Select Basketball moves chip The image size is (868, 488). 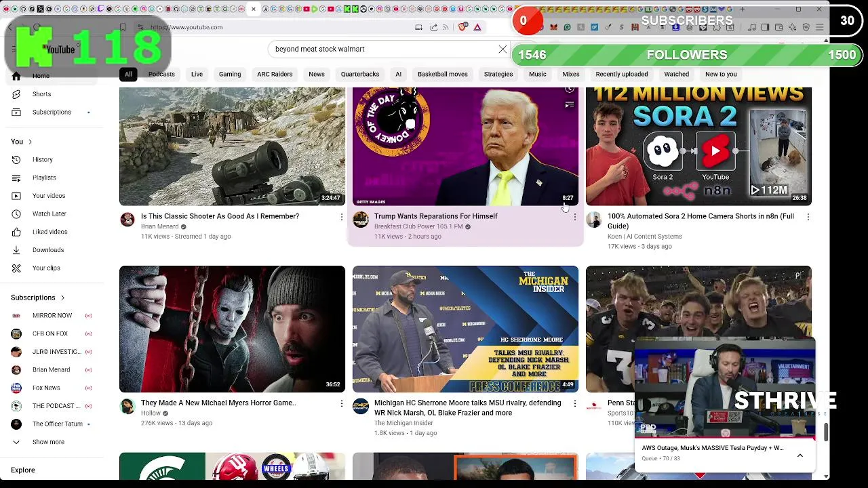[443, 75]
